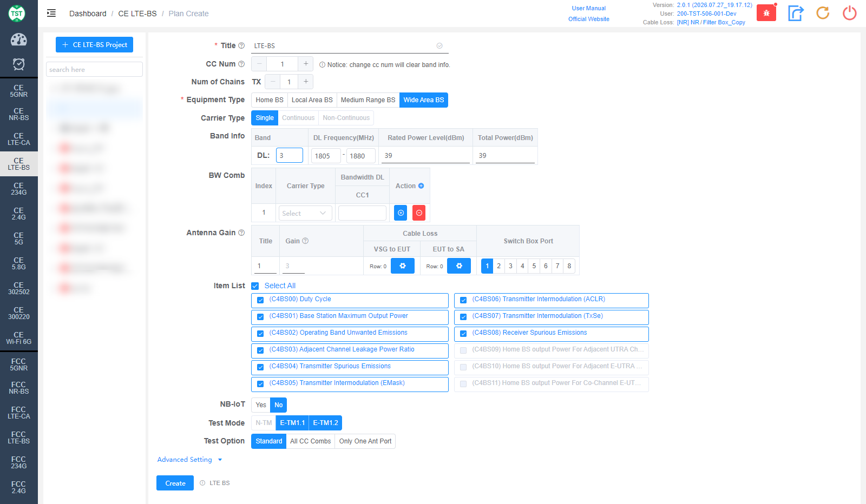Click the TST logo icon
The image size is (866, 504).
17,14
